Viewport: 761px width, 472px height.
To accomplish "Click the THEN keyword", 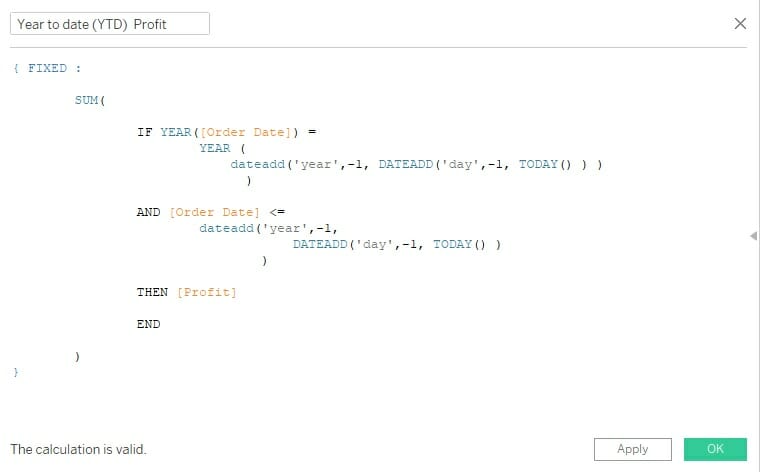I will click(152, 292).
